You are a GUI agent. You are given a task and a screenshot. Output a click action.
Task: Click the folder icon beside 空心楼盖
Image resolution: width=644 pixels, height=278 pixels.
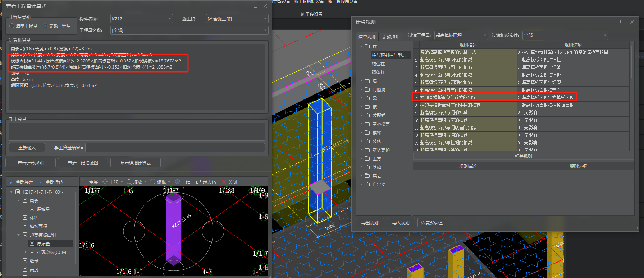(367, 124)
